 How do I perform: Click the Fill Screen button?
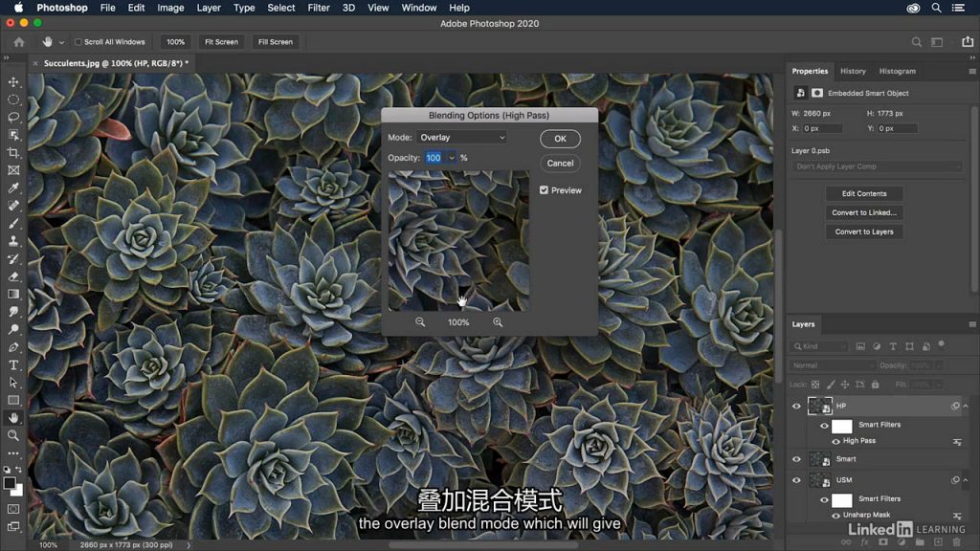click(275, 42)
